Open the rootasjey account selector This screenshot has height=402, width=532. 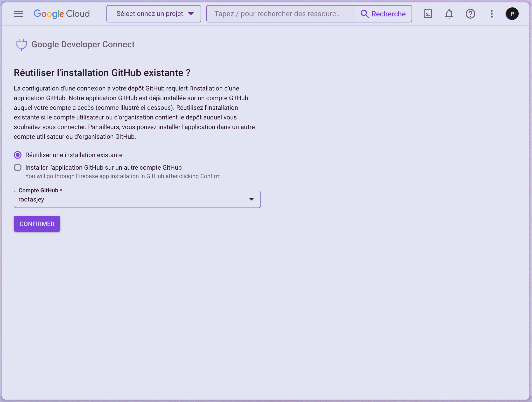tap(137, 199)
